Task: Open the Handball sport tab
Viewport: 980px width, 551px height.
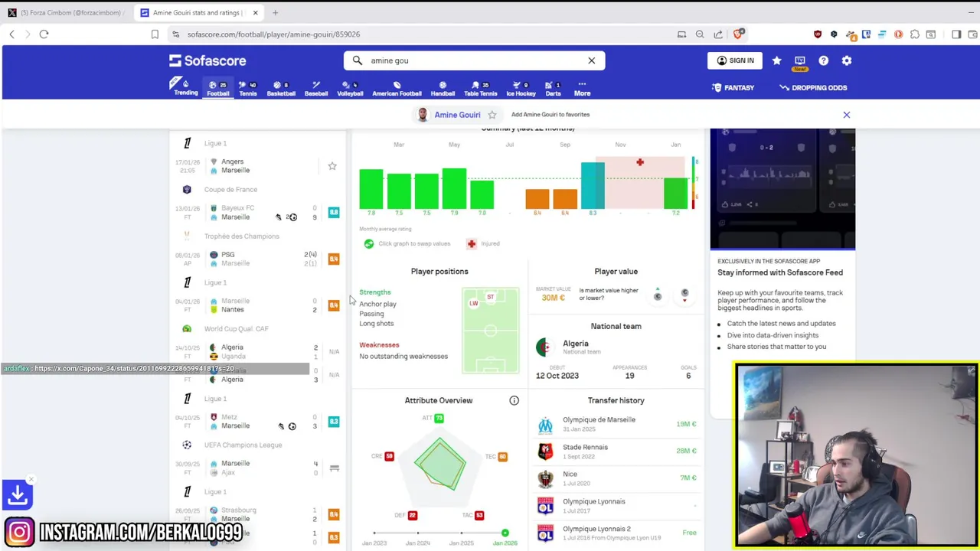Action: coord(443,88)
